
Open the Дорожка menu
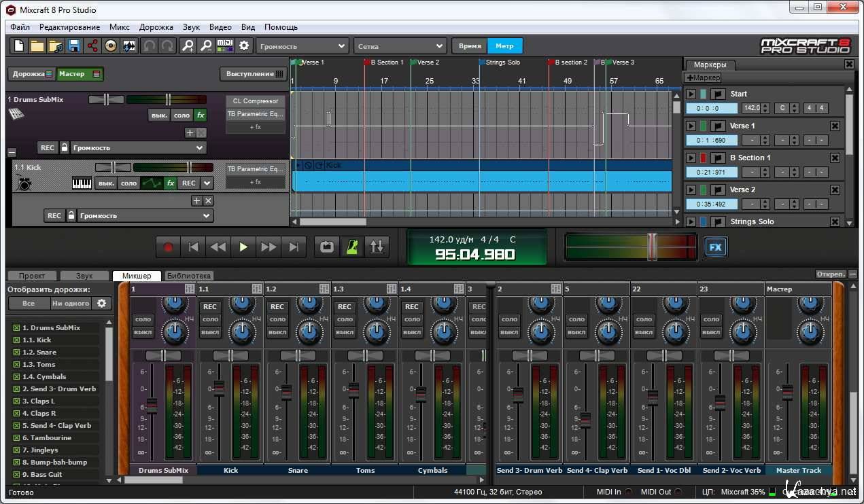click(x=156, y=27)
